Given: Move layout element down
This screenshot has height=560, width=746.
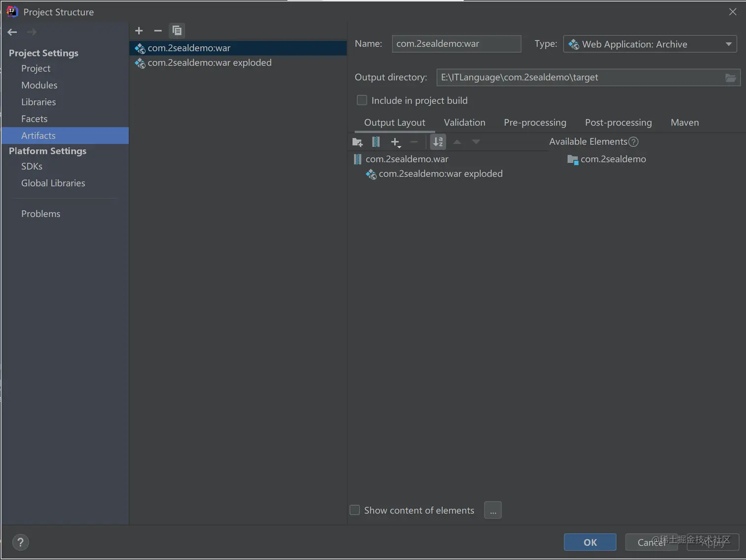Looking at the screenshot, I should tap(476, 142).
